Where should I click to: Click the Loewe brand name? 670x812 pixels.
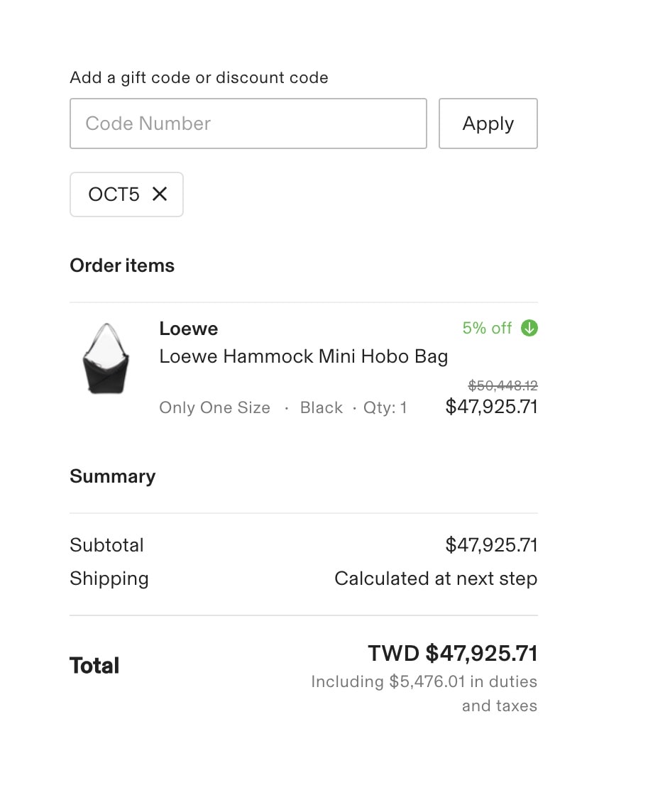coord(189,329)
